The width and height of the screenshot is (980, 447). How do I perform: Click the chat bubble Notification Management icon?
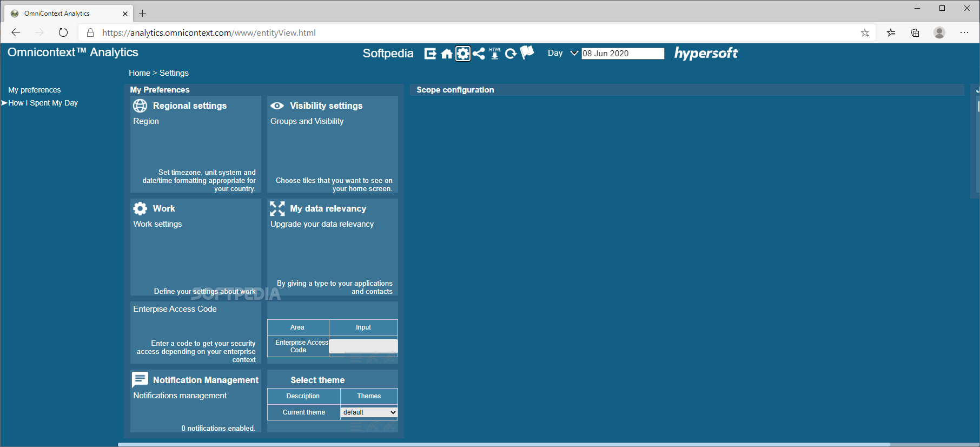[140, 380]
